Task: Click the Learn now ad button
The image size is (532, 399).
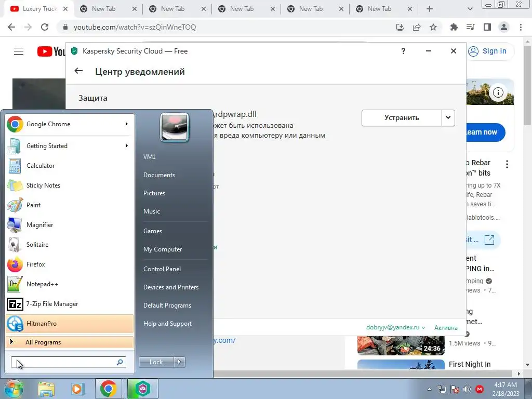Action: [x=486, y=132]
